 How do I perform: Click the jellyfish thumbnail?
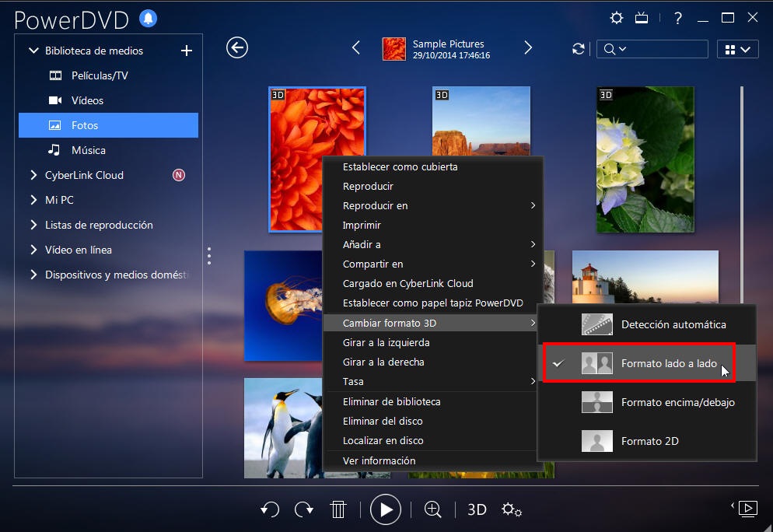tap(284, 306)
